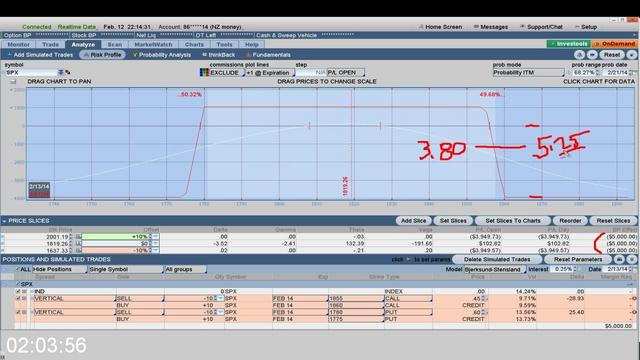Switch to the MarketWatch tab
Viewport: 640px width, 360px height.
(153, 44)
